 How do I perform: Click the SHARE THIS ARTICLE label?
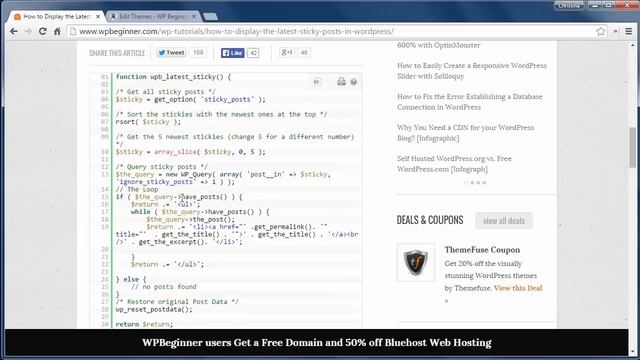click(117, 53)
